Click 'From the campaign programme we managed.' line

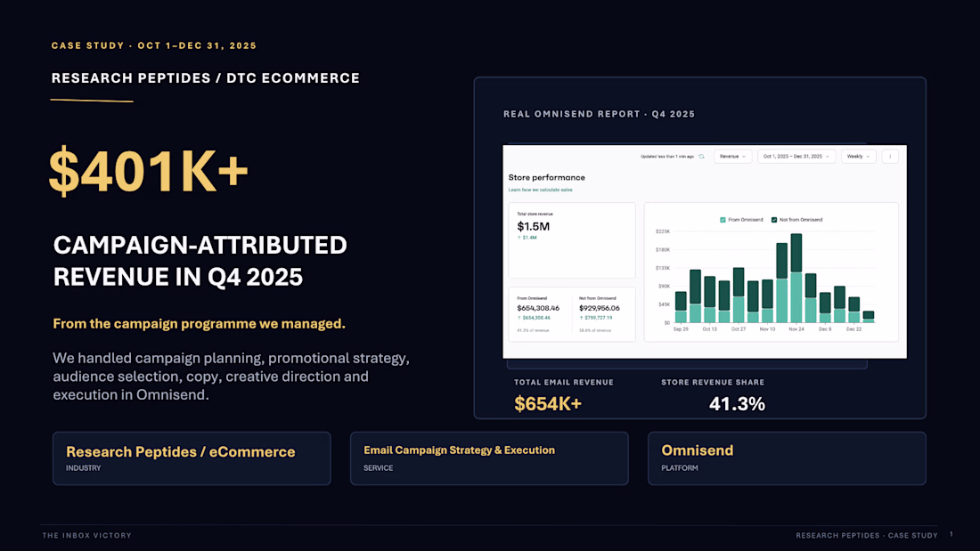click(x=200, y=324)
